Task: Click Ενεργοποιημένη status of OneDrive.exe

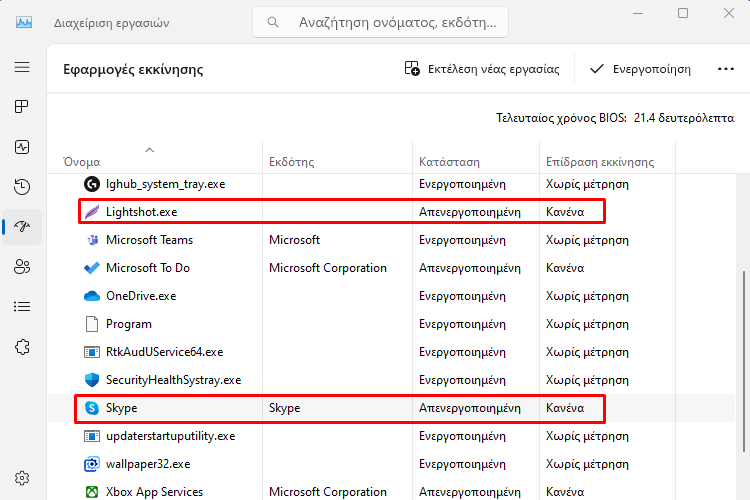Action: pos(462,296)
